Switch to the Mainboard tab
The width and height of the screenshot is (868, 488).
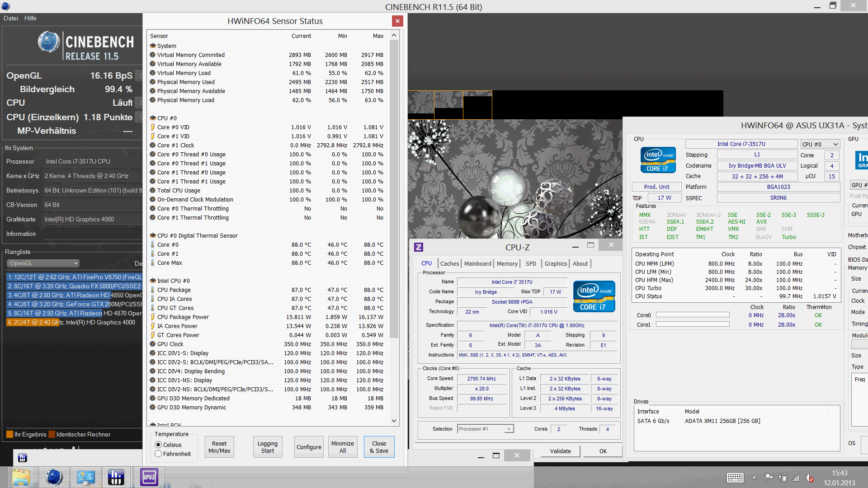tap(477, 263)
